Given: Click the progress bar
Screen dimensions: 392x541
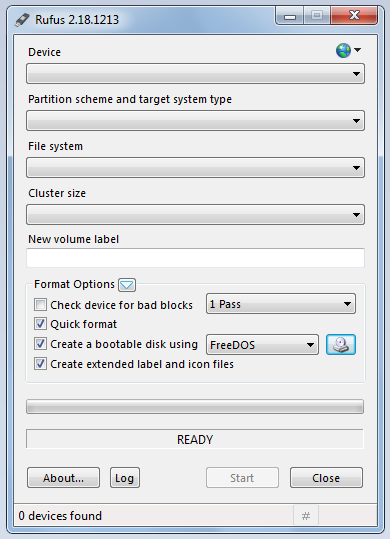Looking at the screenshot, I should (195, 406).
